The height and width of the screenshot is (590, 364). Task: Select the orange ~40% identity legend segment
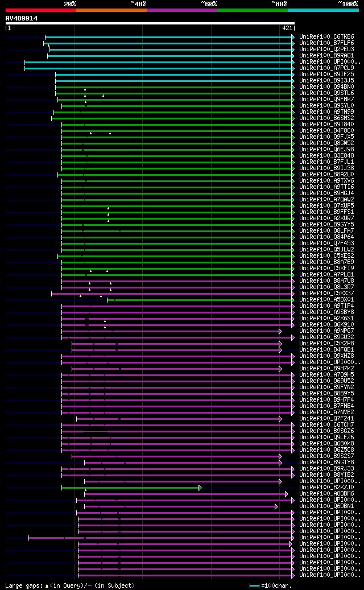(x=111, y=10)
